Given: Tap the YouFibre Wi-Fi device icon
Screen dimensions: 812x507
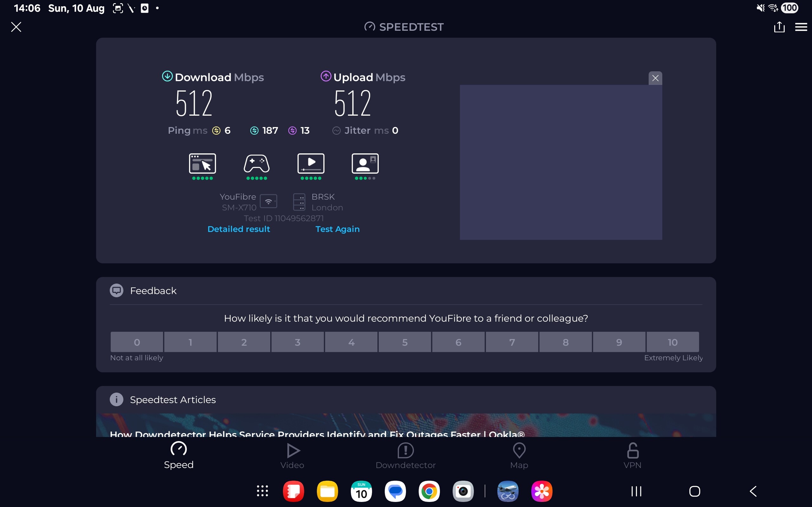Looking at the screenshot, I should (268, 202).
